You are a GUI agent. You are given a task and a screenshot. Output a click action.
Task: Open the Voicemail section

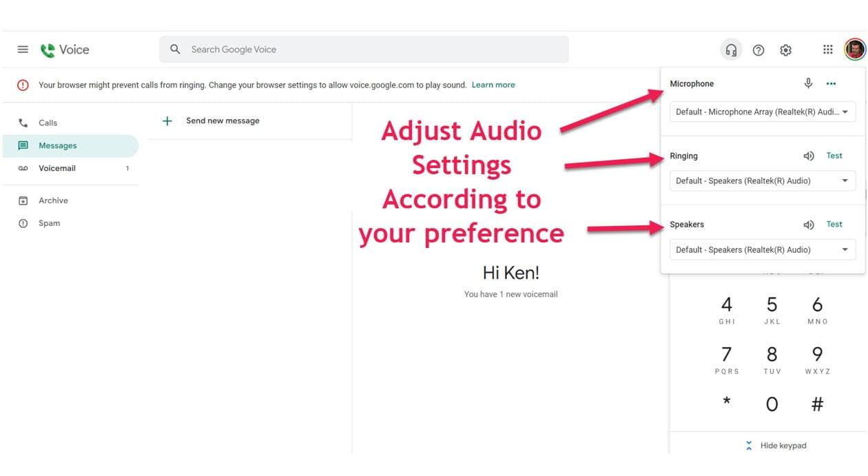(57, 168)
